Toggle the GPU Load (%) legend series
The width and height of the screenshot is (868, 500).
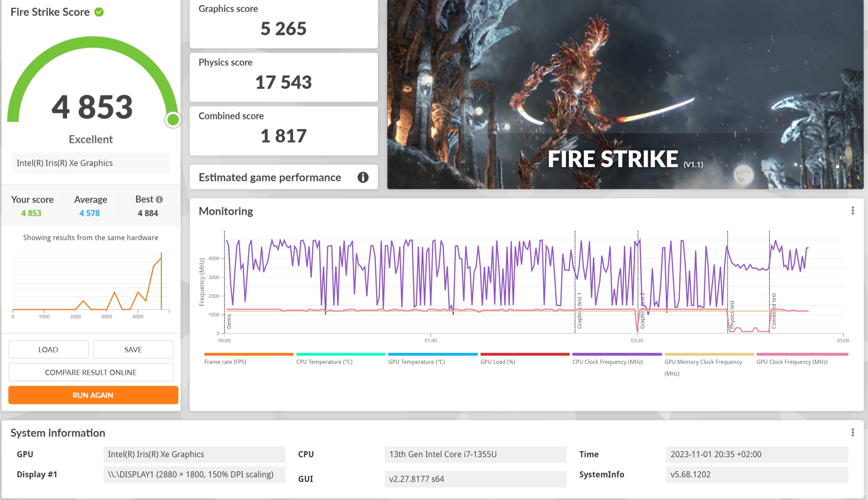[x=497, y=362]
